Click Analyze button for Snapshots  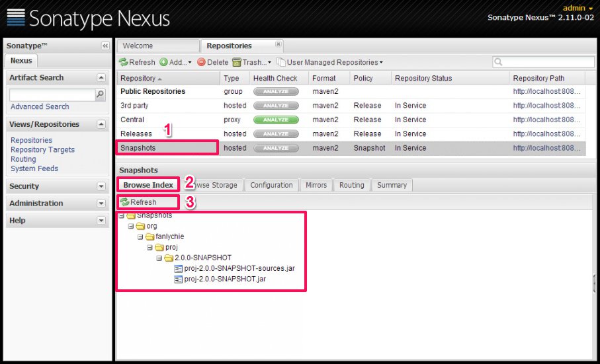tap(276, 148)
